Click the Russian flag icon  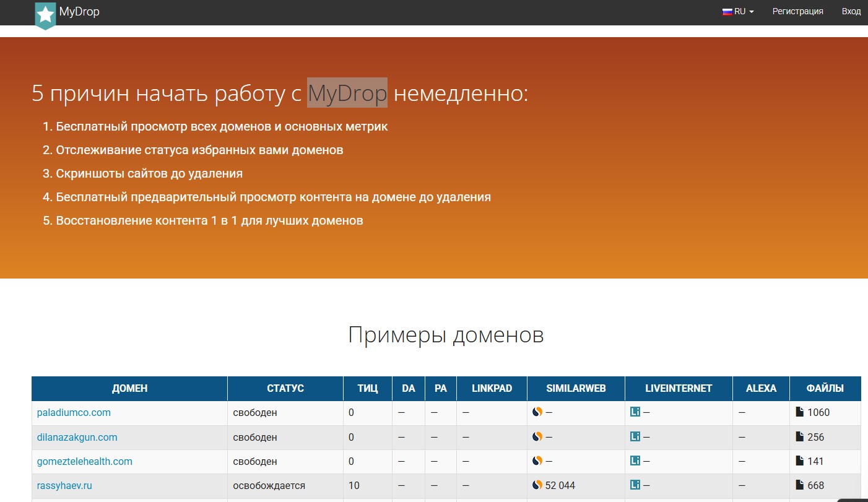[727, 12]
